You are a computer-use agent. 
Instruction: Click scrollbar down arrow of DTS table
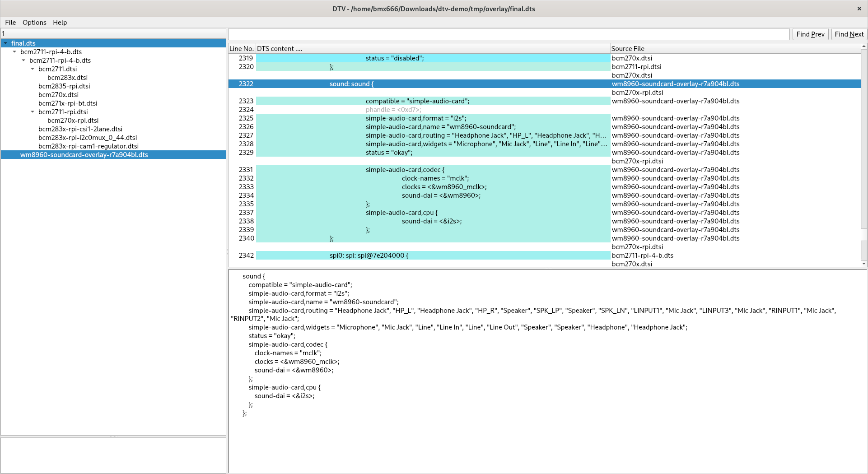coord(864,264)
